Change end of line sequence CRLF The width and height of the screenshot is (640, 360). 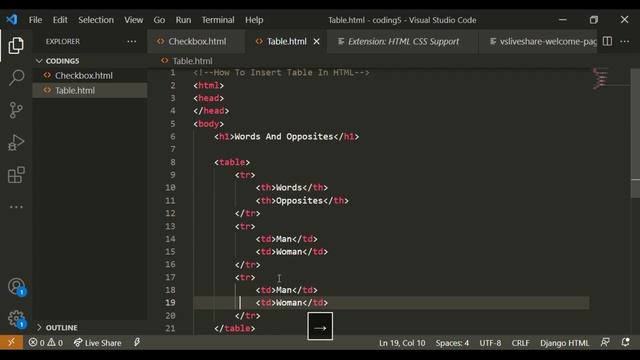(x=520, y=343)
